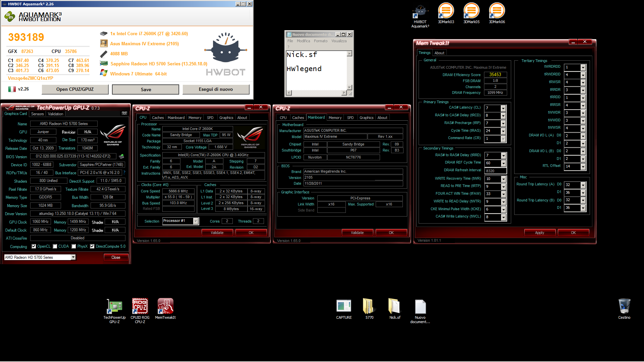Click the HWBOT robot mascot logo
The width and height of the screenshot is (644, 362).
pyautogui.click(x=226, y=48)
